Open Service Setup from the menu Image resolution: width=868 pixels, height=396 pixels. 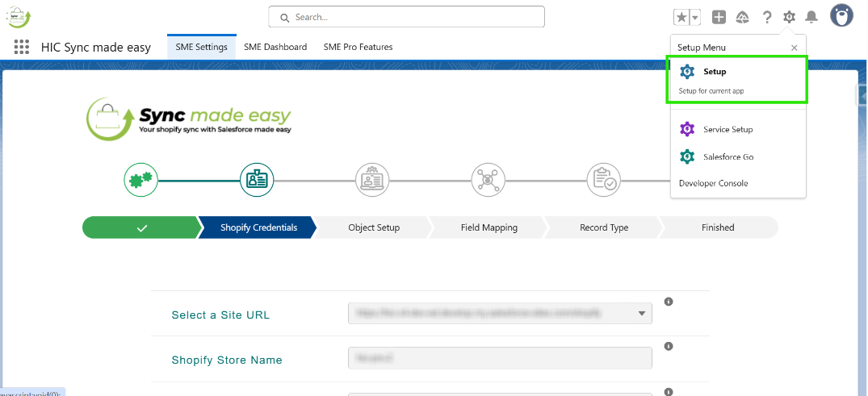tap(738, 129)
